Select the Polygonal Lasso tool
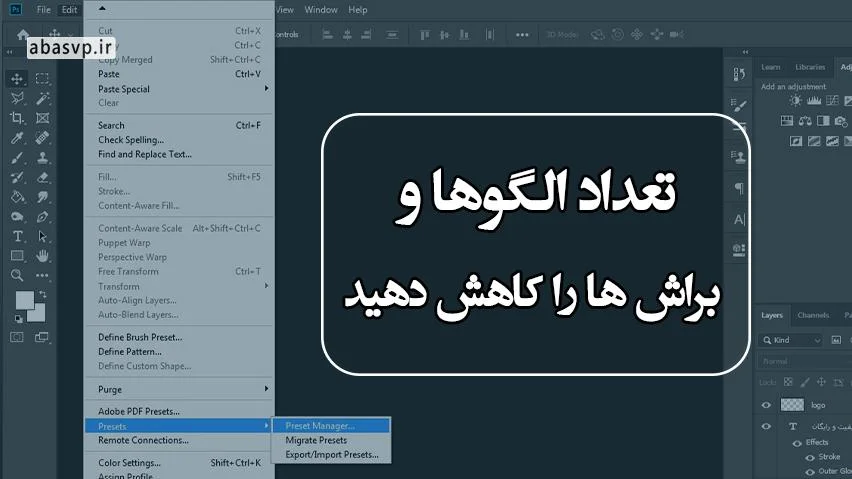 tap(17, 98)
